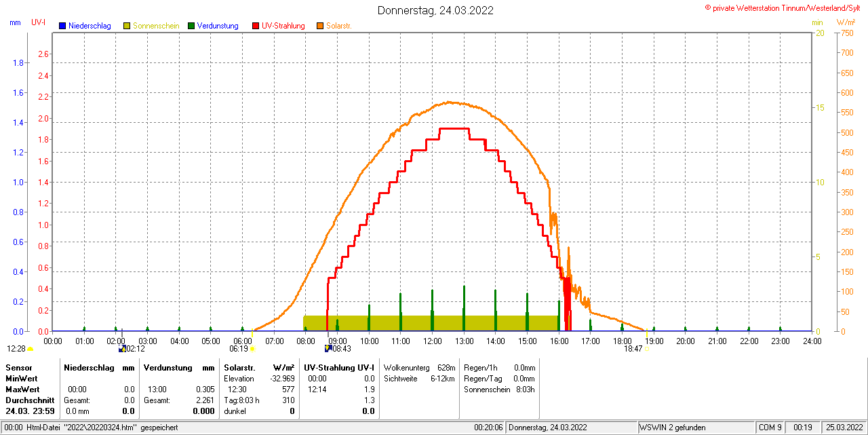Click the orange Solarstr. legend swatch

click(320, 26)
